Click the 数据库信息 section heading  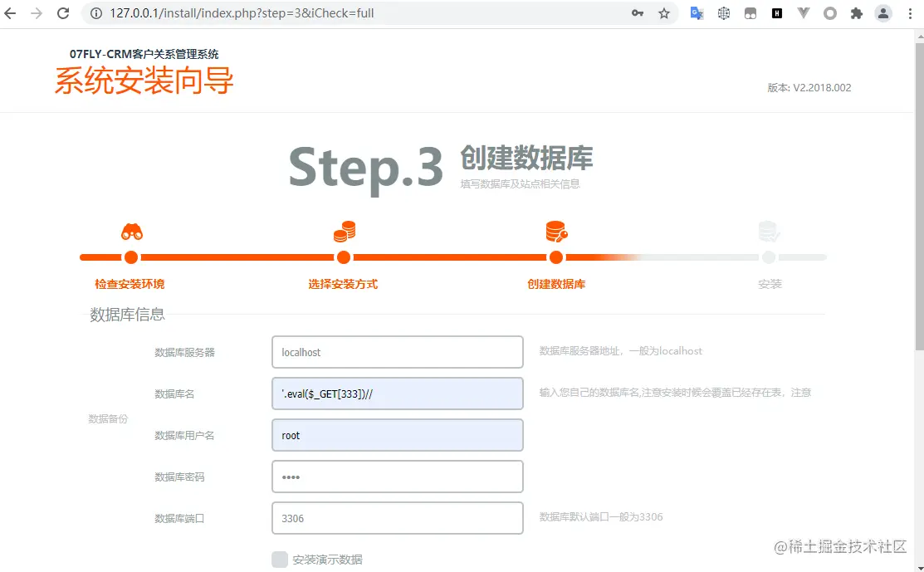127,314
